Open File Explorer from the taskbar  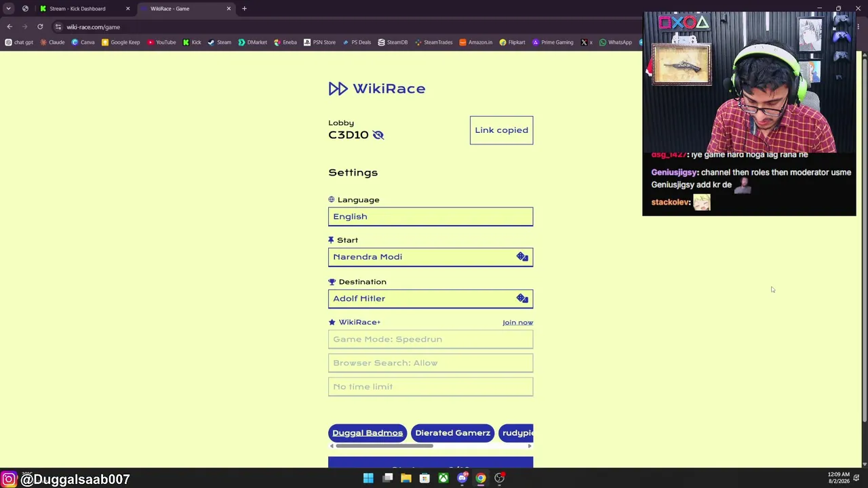[x=406, y=479]
